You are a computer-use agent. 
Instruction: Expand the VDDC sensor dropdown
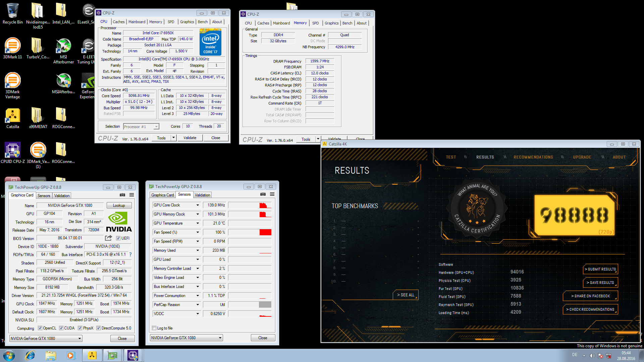pos(198,314)
